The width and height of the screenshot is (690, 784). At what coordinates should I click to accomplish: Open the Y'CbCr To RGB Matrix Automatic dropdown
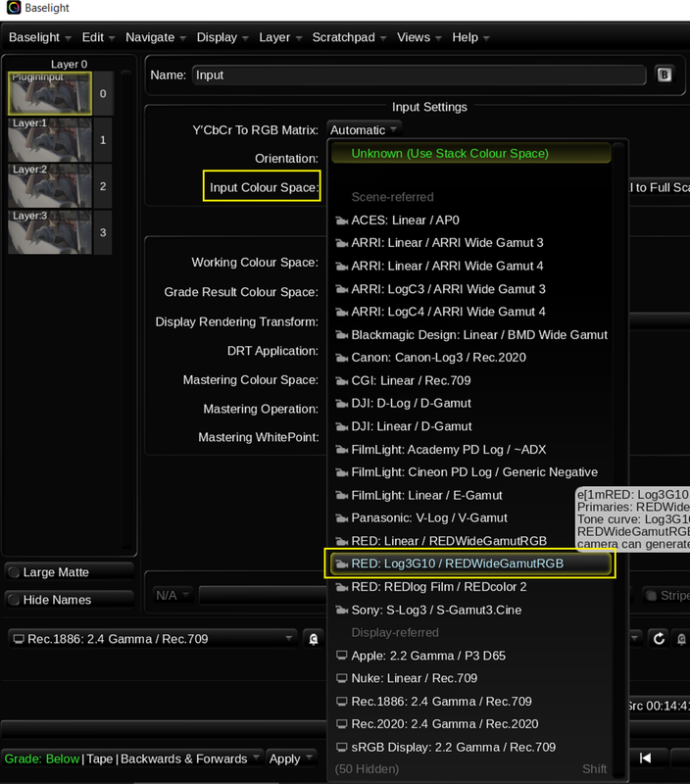coord(364,130)
